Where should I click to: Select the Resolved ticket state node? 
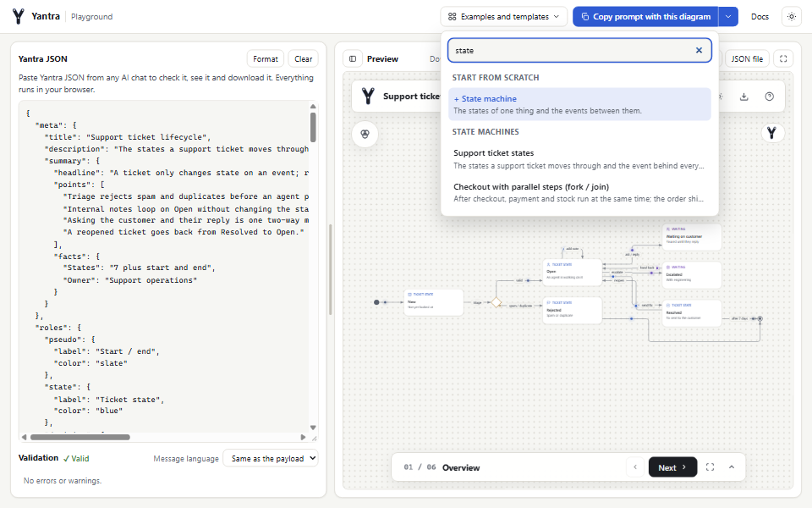pyautogui.click(x=692, y=313)
